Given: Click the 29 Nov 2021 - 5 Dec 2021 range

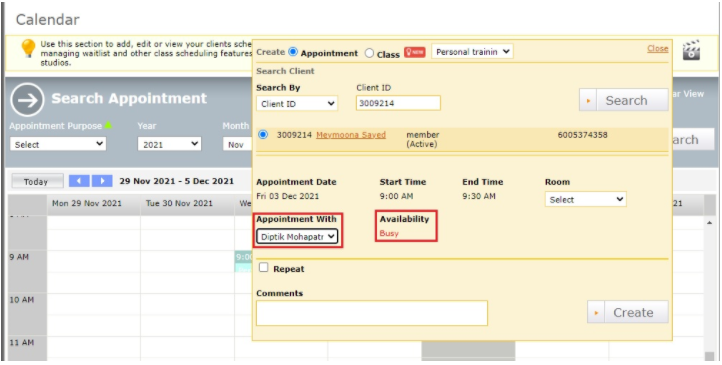Looking at the screenshot, I should (177, 181).
